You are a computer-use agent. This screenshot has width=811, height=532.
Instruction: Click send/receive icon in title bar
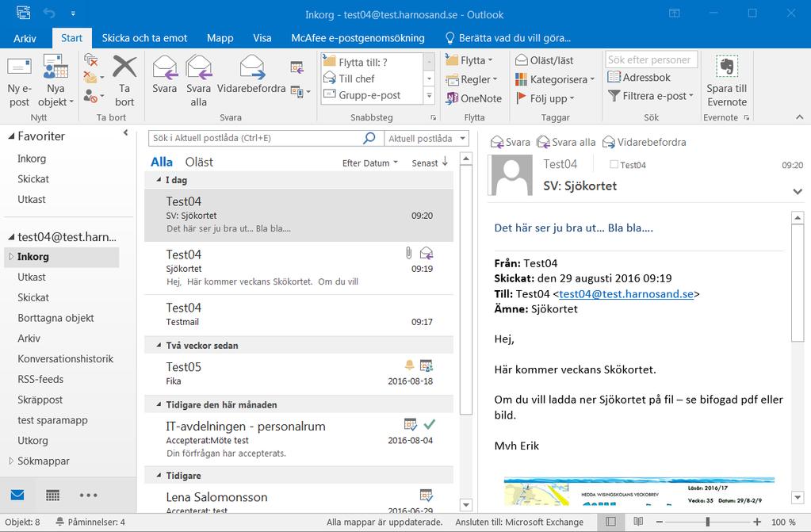pos(23,13)
